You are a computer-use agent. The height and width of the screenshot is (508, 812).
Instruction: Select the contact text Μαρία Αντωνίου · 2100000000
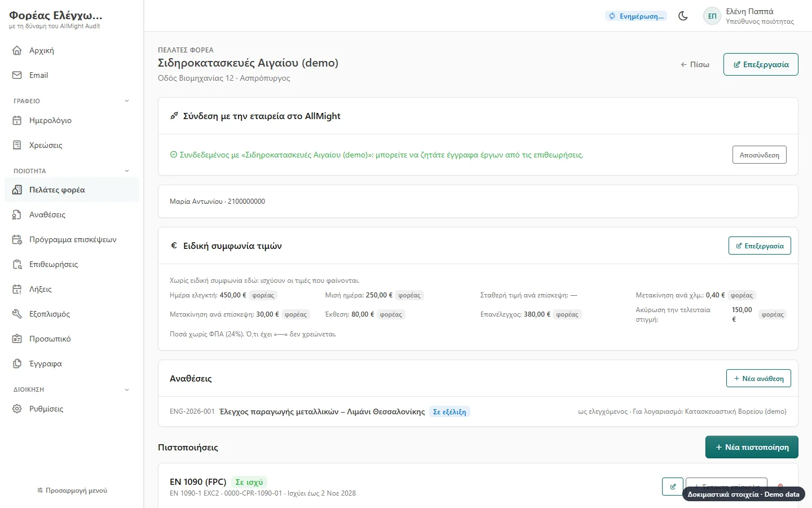click(x=217, y=202)
